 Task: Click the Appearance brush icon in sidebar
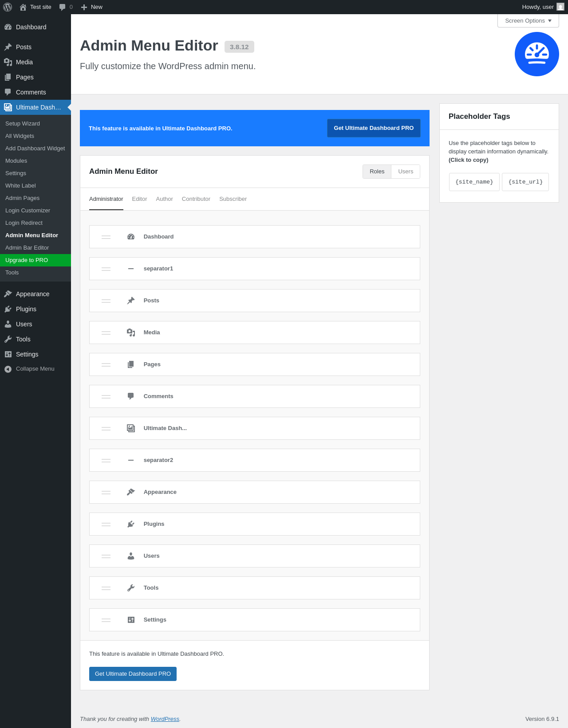(x=8, y=294)
